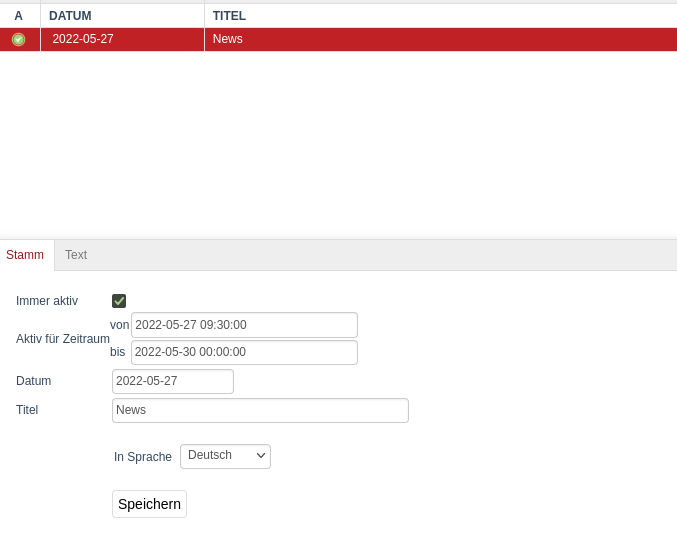
Task: Switch to the Stamm tab
Action: [x=25, y=255]
